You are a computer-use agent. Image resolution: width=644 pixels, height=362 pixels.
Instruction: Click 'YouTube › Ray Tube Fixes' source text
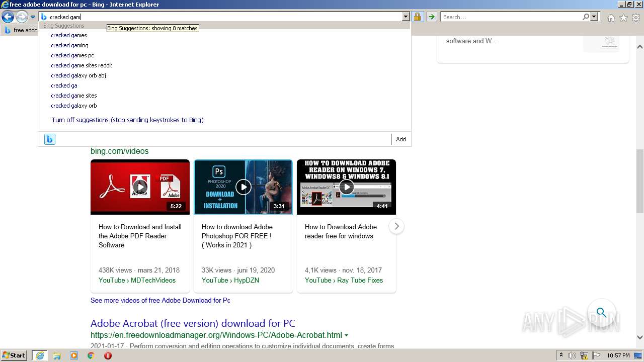pyautogui.click(x=344, y=280)
